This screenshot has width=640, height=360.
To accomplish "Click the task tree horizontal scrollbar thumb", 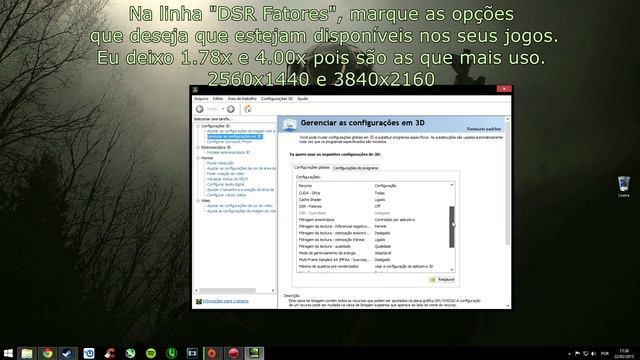I will [x=227, y=291].
